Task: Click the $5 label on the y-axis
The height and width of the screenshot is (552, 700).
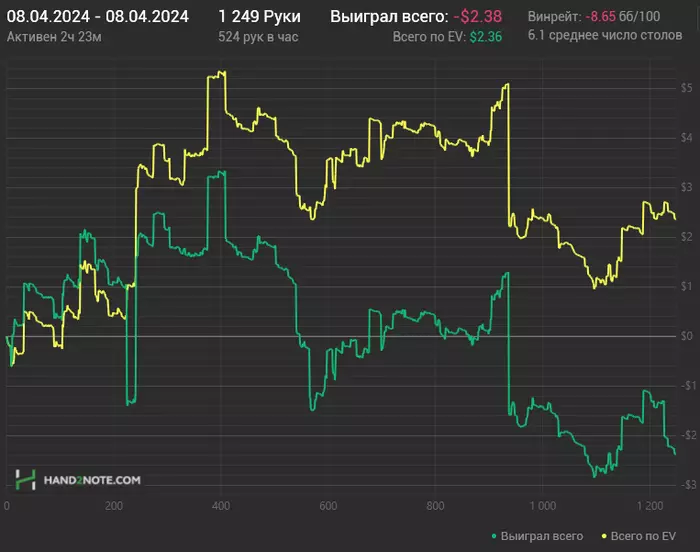Action: coord(687,89)
